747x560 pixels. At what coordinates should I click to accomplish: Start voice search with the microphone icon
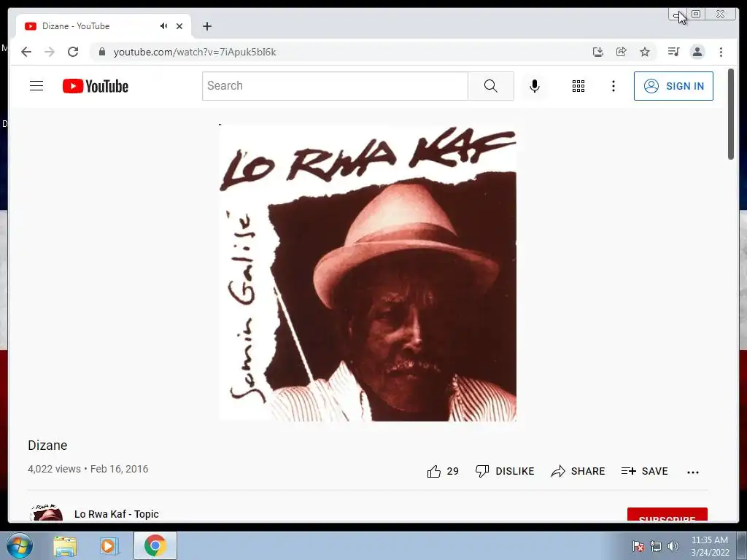(535, 86)
